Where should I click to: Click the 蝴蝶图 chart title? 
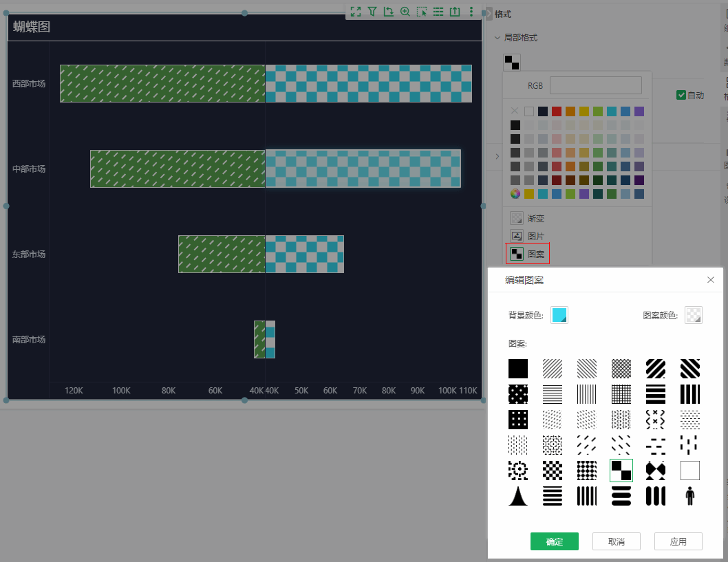32,27
